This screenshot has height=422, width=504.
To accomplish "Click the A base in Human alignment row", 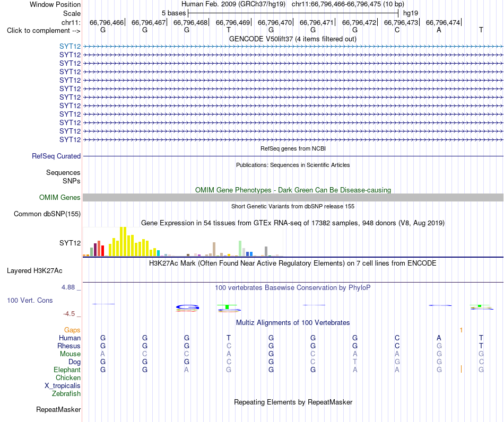I will pos(439,338).
